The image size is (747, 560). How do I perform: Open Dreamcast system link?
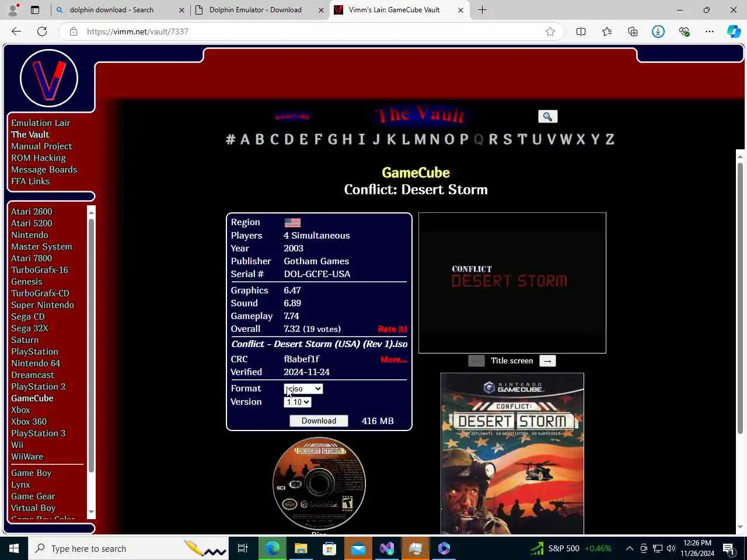coord(32,375)
